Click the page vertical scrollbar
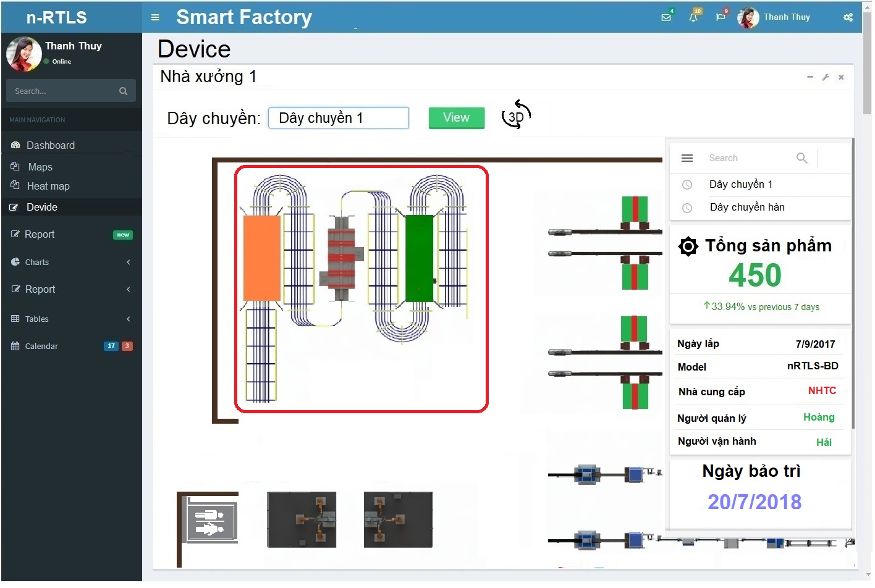This screenshot has height=588, width=875. pyautogui.click(x=867, y=62)
